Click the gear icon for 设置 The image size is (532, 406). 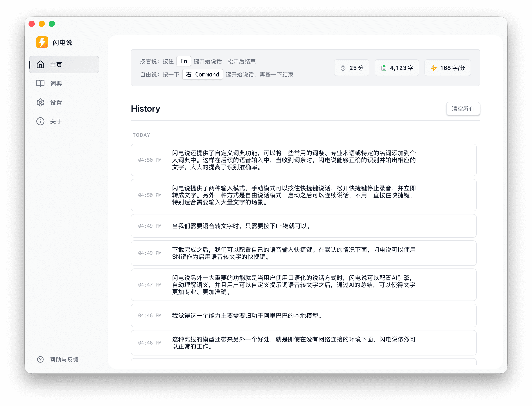pyautogui.click(x=40, y=102)
